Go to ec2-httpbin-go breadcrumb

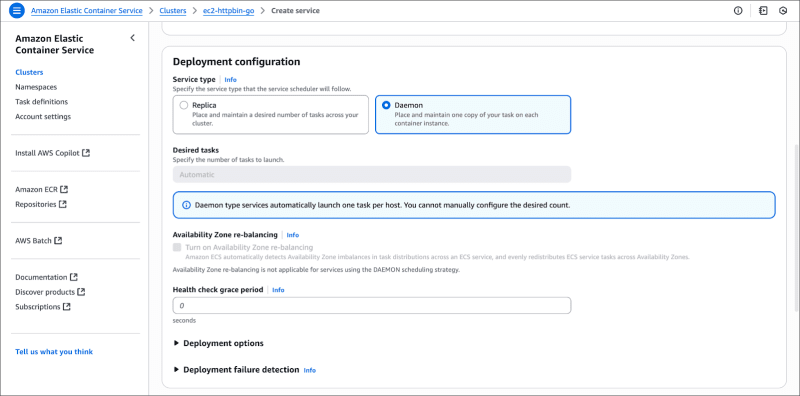coord(229,11)
